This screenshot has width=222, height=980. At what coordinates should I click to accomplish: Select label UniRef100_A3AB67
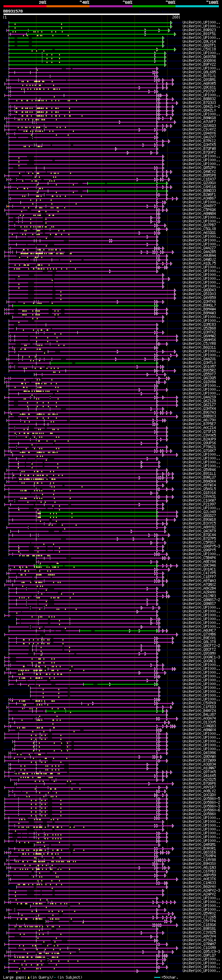tap(199, 198)
